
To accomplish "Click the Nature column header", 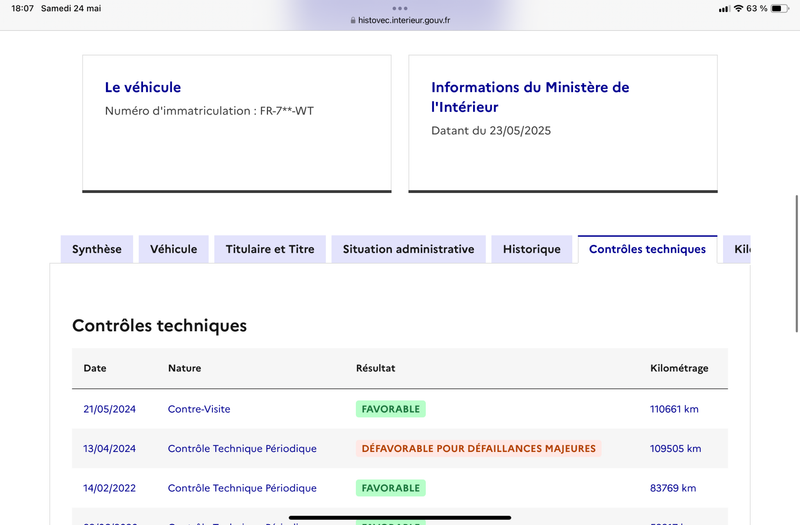I will [x=185, y=368].
